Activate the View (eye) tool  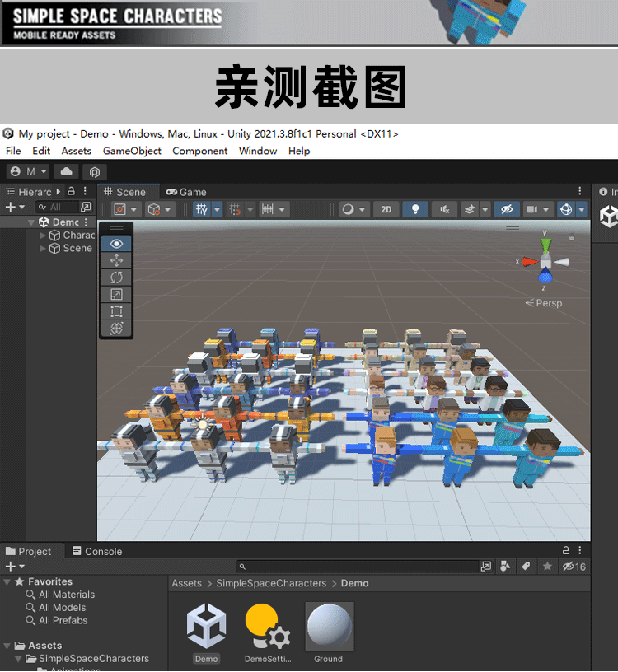[x=116, y=244]
